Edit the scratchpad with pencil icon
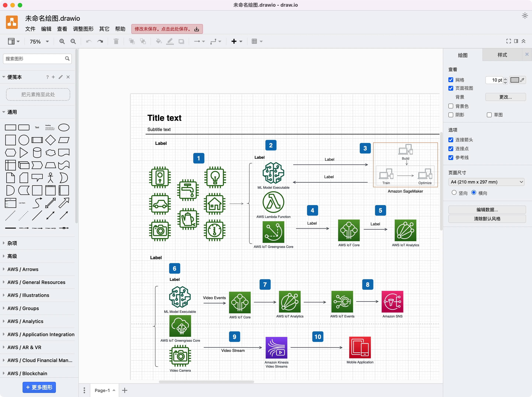532x397 pixels. [60, 77]
